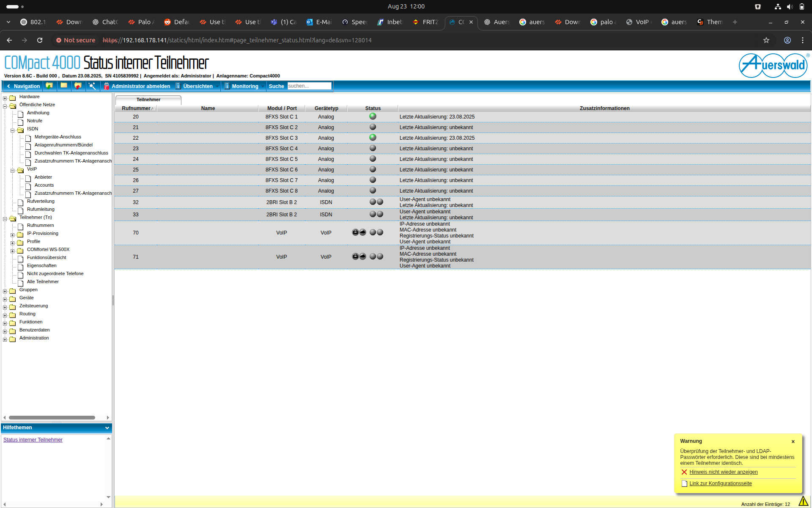This screenshot has height=508, width=812.
Task: Click the suchen search input field
Action: point(309,86)
